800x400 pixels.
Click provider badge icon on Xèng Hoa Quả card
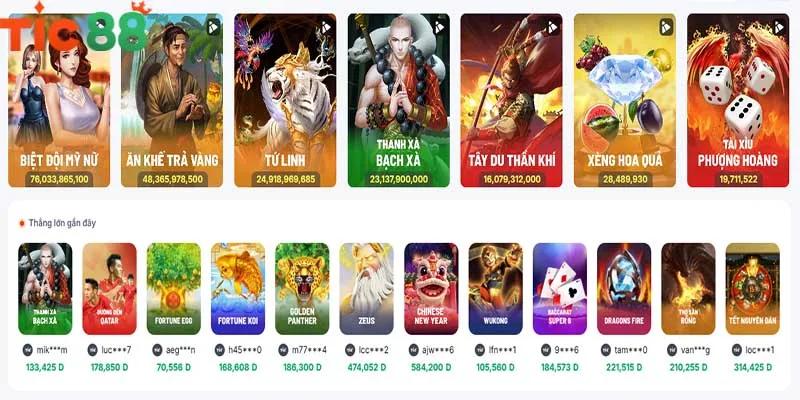pos(666,27)
